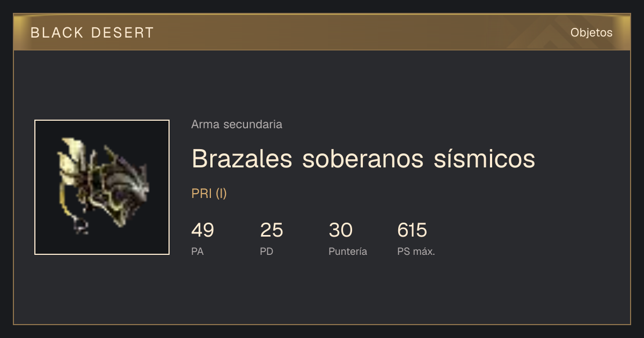This screenshot has height=338, width=644.
Task: Select the PA stat label
Action: click(197, 251)
